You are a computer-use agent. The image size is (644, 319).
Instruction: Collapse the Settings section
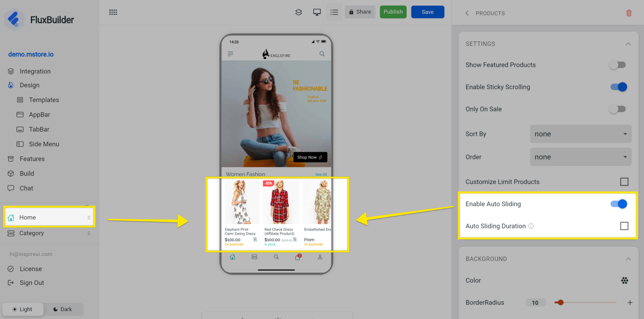[x=628, y=44]
